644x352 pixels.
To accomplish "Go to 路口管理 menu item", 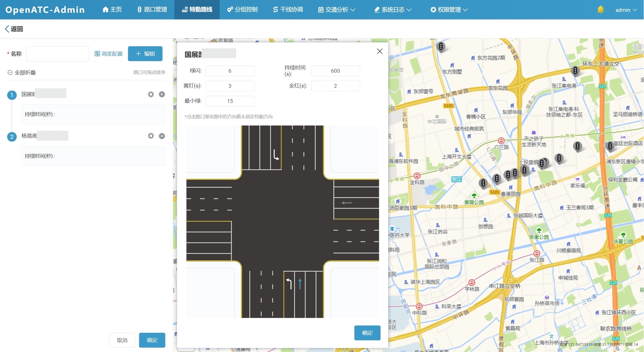I will (152, 10).
